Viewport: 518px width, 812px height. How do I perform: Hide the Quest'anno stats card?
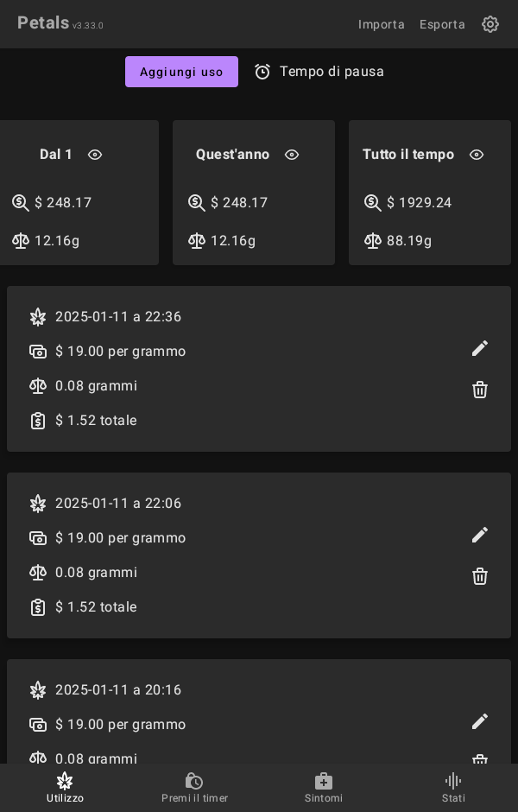click(292, 155)
